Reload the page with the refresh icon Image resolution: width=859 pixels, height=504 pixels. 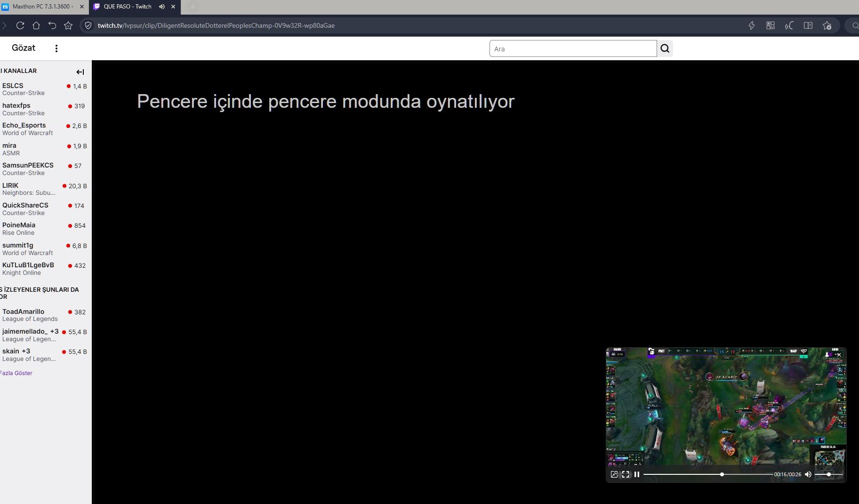tap(20, 25)
